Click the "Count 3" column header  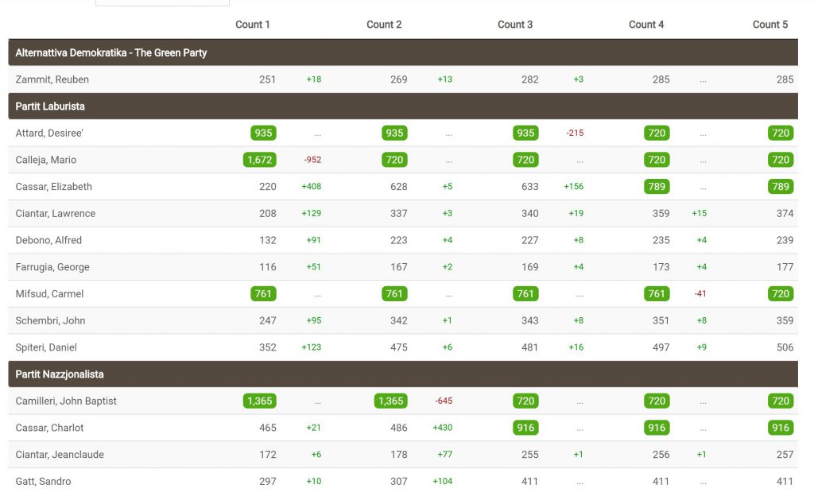coord(515,25)
